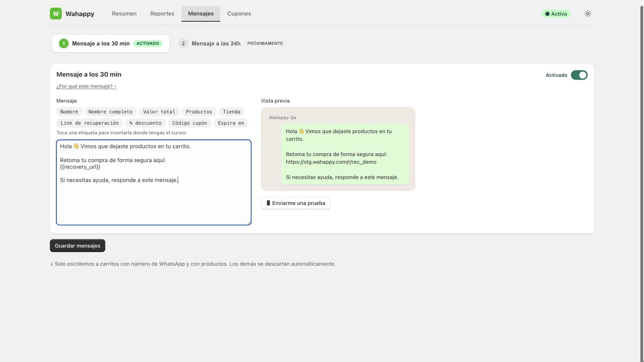Insert the Link de recuperación tag
Viewport: 644px width, 362px height.
click(x=90, y=123)
